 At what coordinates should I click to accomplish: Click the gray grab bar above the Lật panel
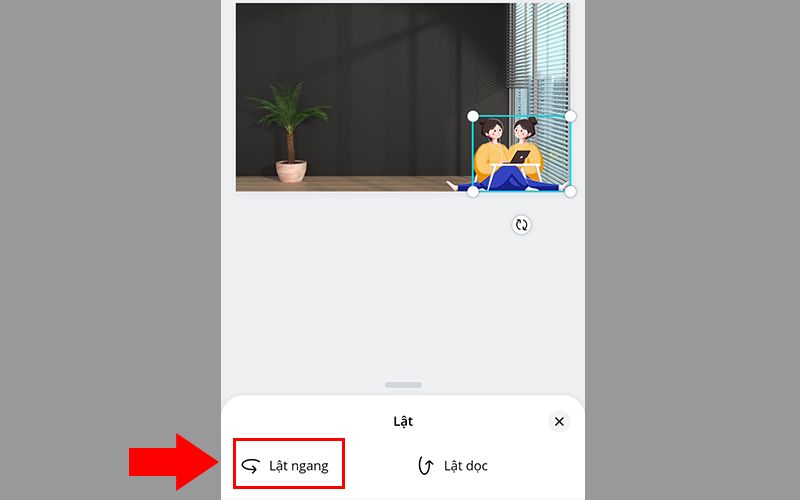click(403, 385)
